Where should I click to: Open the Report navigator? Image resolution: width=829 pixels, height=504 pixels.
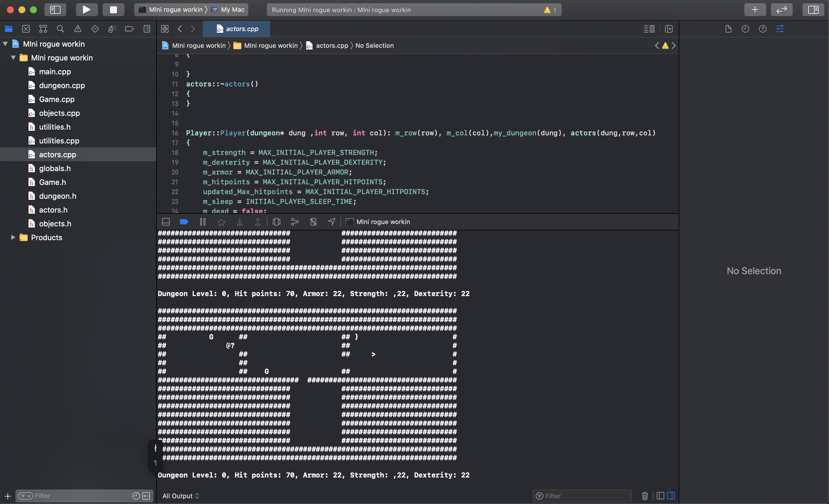(x=147, y=29)
